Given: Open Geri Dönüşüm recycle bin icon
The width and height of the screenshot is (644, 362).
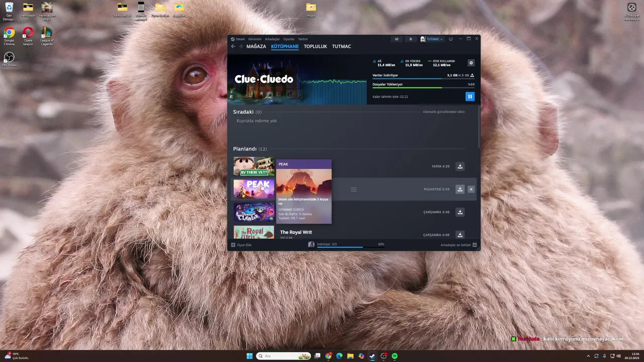Looking at the screenshot, I should (9, 11).
